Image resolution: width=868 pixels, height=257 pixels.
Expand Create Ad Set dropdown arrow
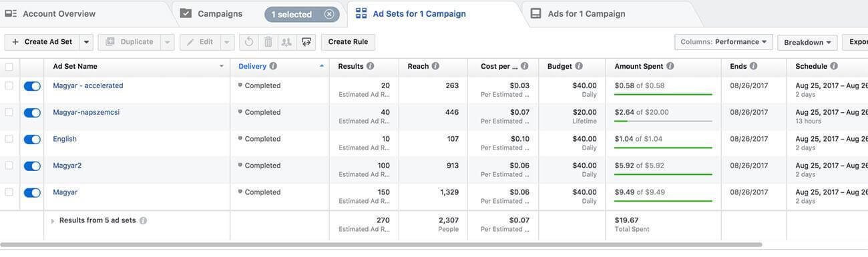click(86, 42)
